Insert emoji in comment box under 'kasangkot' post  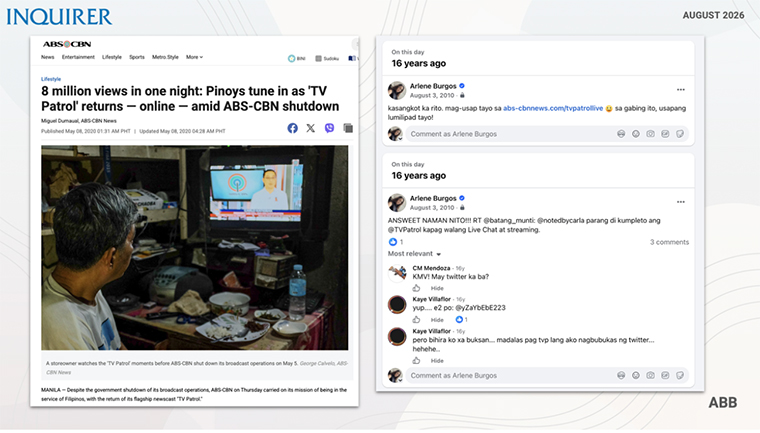[x=635, y=134]
